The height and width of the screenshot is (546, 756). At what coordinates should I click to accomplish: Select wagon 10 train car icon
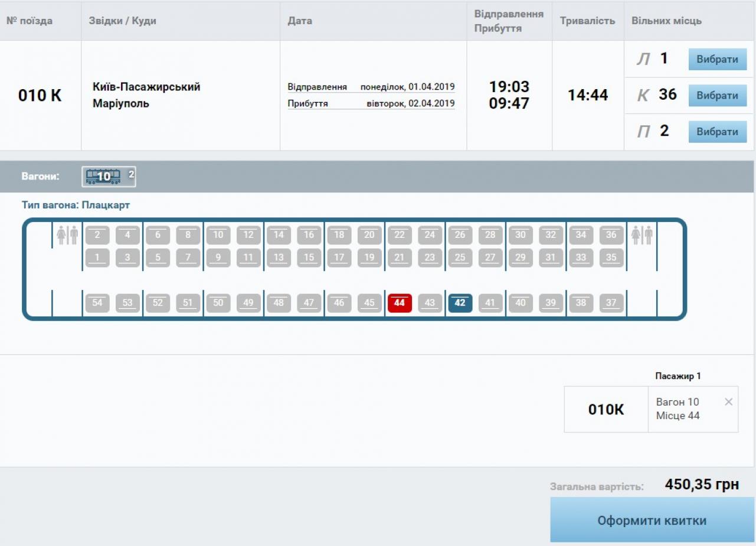click(x=104, y=176)
